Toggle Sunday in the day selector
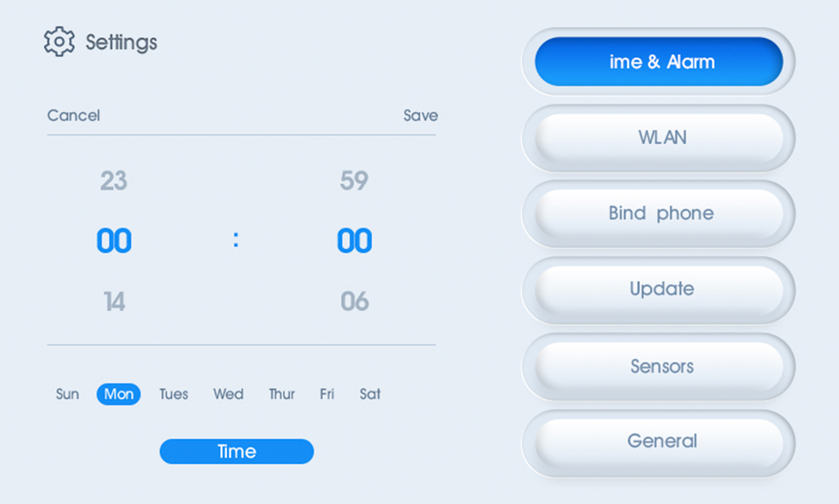Image resolution: width=839 pixels, height=504 pixels. pos(67,394)
